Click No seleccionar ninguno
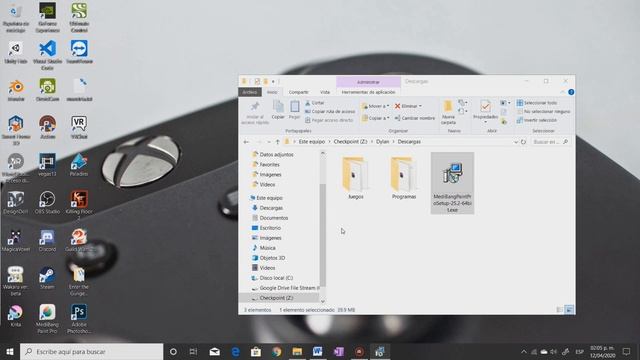Screen dimensions: 640x360 pos(543,111)
